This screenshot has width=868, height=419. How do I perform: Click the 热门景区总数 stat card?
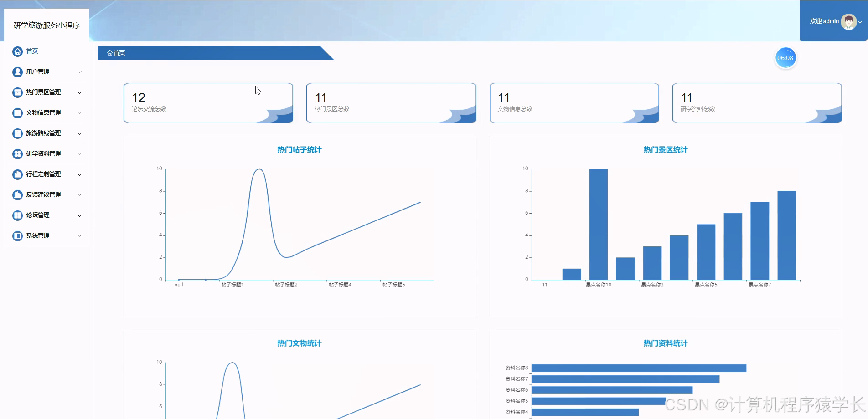[391, 103]
